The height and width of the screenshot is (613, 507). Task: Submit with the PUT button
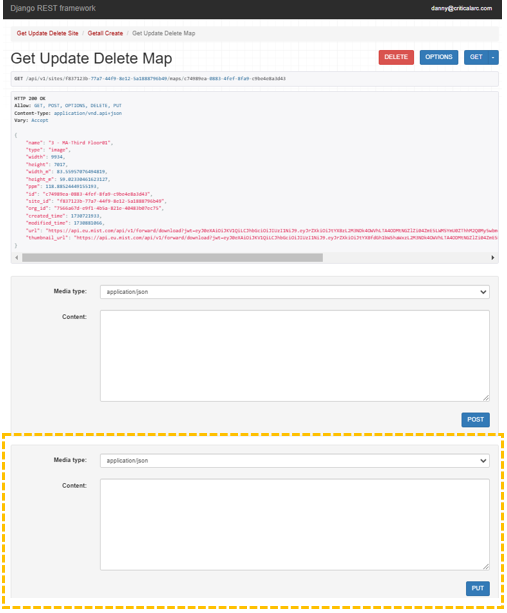pyautogui.click(x=478, y=588)
